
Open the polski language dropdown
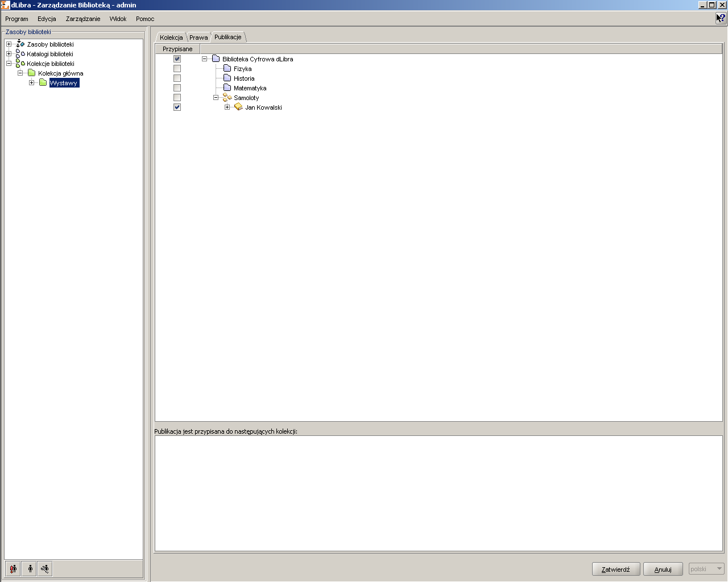[x=706, y=569]
